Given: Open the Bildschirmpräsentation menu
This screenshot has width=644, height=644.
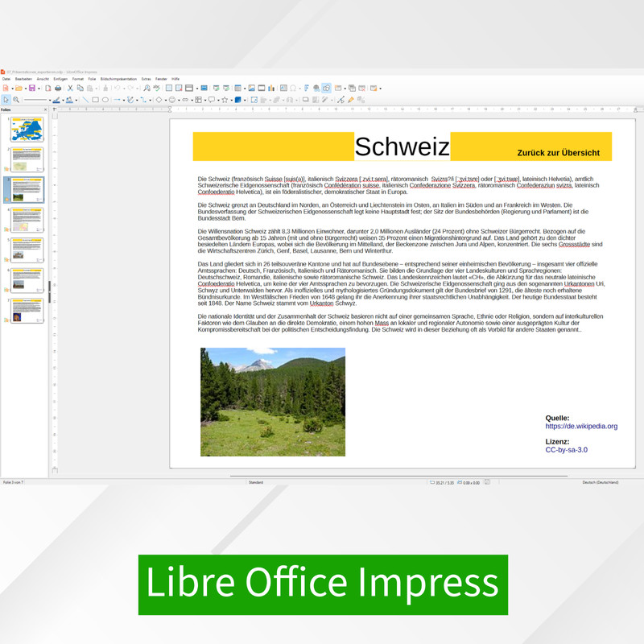Looking at the screenshot, I should pos(118,79).
